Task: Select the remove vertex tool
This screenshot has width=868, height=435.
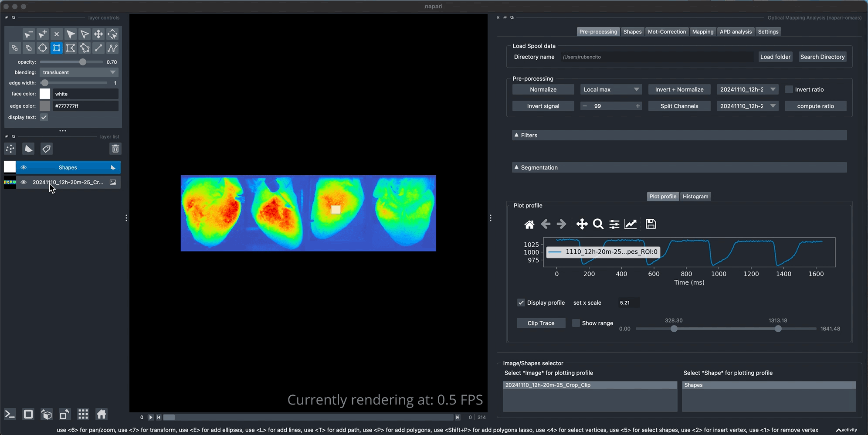Action: [x=29, y=34]
